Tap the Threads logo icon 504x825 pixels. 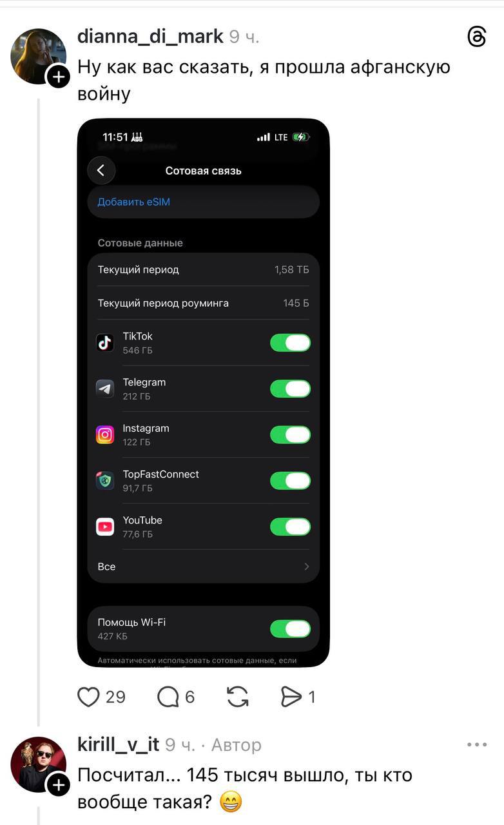[476, 37]
